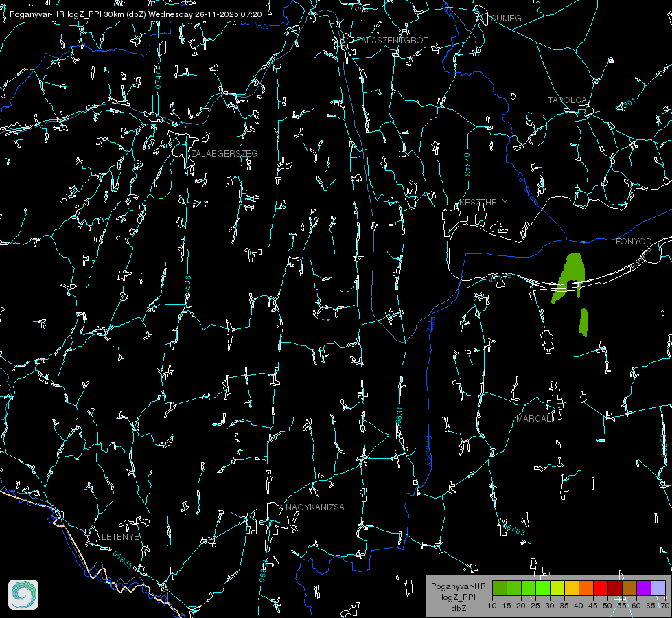Viewport: 672px width, 618px height.
Task: Click the ZALASZENTGRÓT town label
Action: point(392,40)
